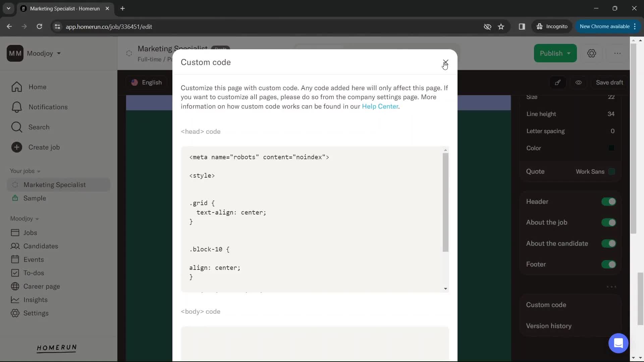Open Career page globe icon
This screenshot has width=644, height=362.
[15, 286]
